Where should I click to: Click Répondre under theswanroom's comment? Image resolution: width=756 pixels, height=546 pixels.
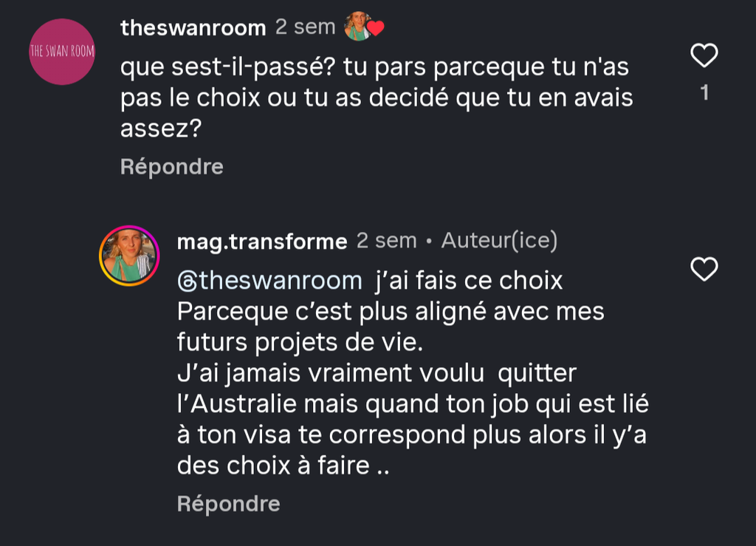point(171,166)
